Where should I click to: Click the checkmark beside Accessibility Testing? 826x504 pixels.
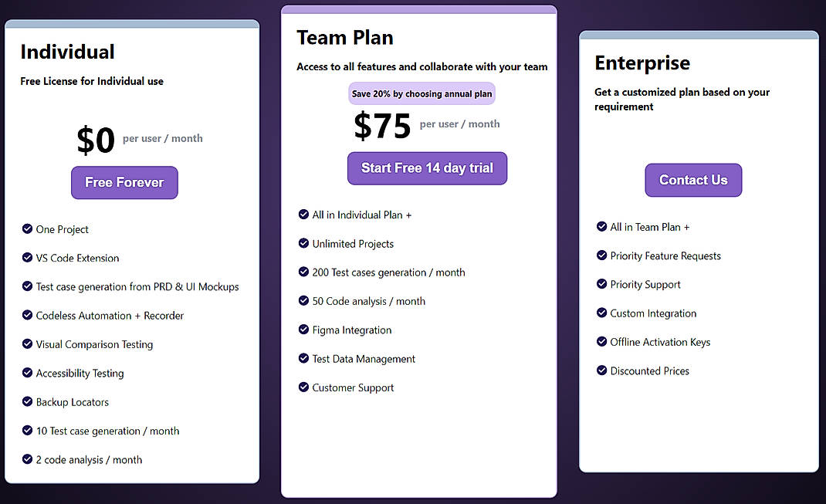point(28,373)
